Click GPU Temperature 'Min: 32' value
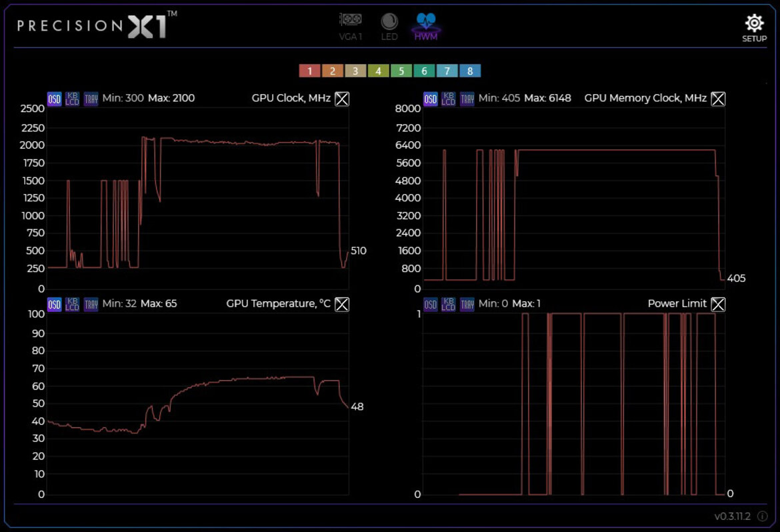 click(x=119, y=303)
